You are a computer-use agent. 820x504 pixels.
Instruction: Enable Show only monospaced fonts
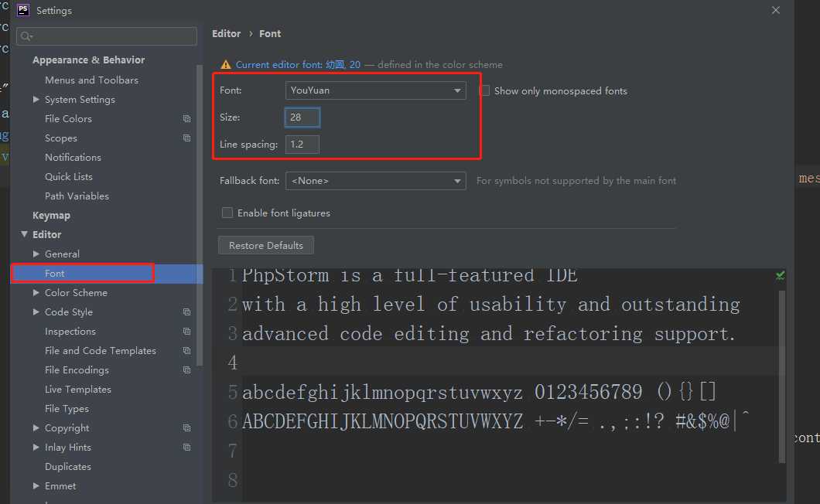[x=485, y=90]
